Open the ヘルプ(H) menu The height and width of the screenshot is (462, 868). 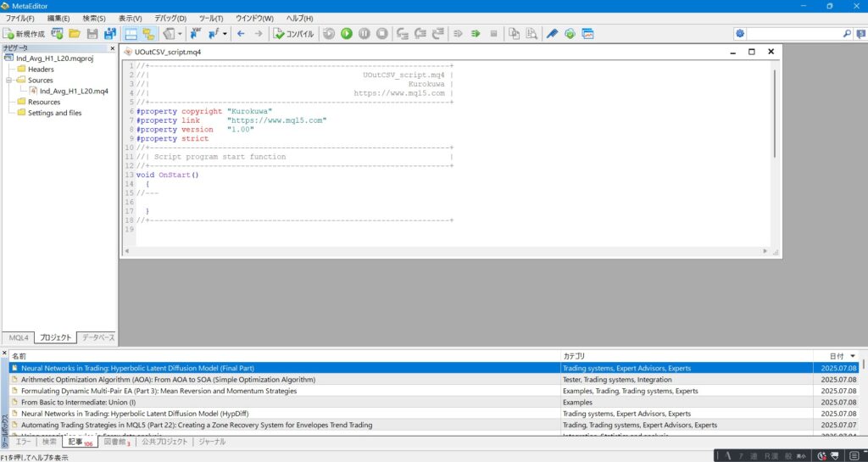click(x=299, y=19)
